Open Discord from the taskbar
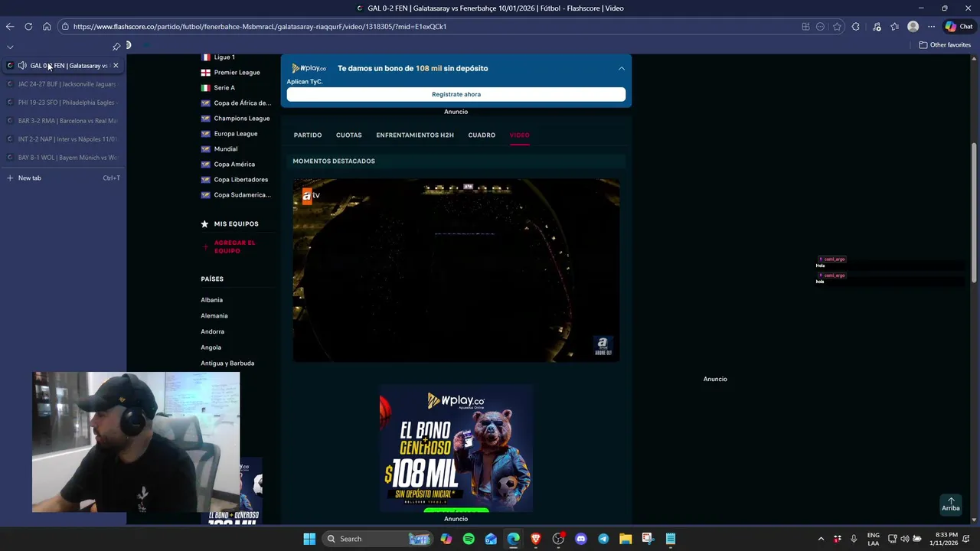This screenshot has height=551, width=980. coord(581,539)
